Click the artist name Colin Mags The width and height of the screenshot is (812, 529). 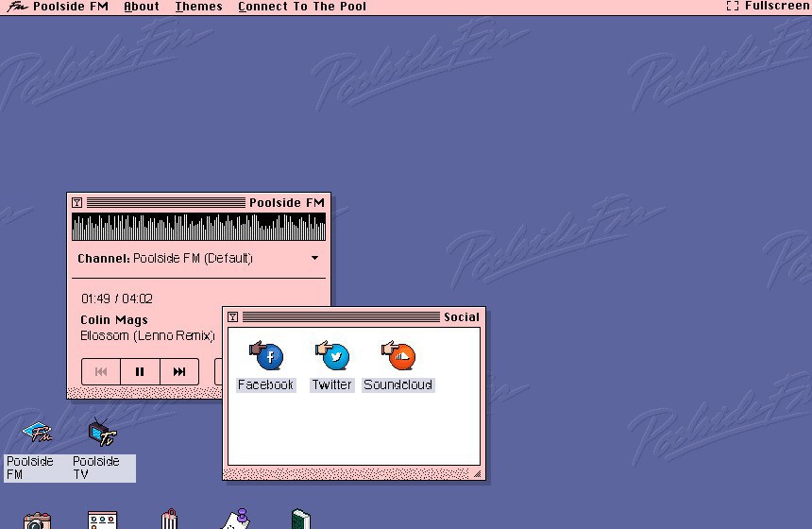click(114, 319)
